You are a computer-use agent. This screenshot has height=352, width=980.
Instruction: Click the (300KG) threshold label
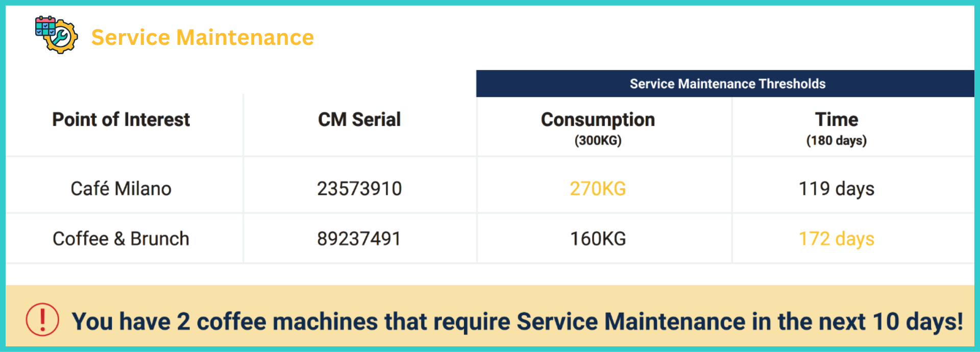(598, 141)
